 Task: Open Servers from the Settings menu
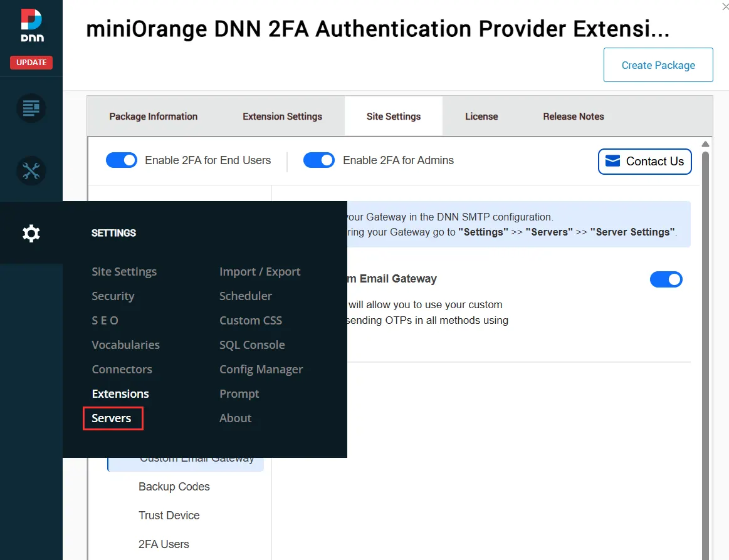[x=112, y=418]
